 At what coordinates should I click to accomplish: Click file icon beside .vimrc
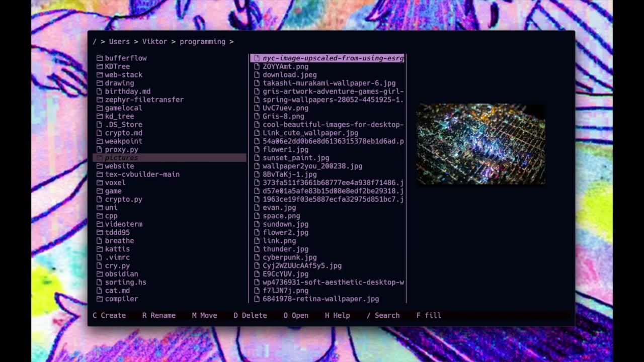click(x=100, y=257)
